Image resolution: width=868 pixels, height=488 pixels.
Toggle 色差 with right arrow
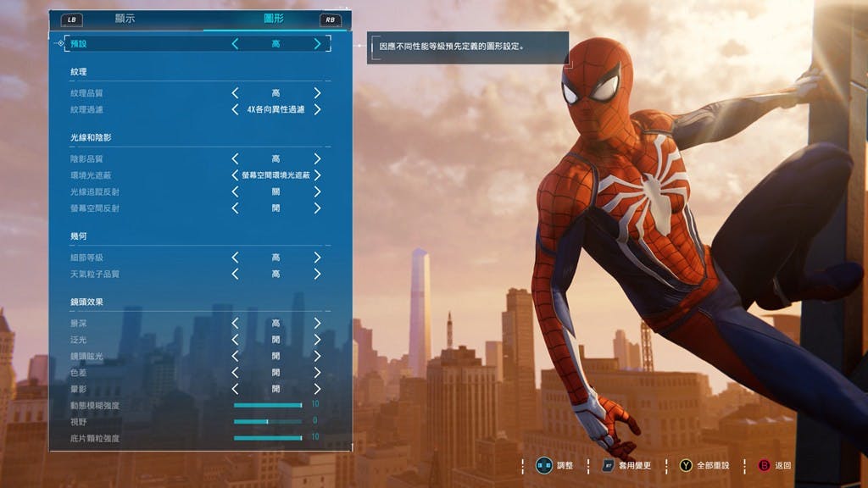pos(317,373)
